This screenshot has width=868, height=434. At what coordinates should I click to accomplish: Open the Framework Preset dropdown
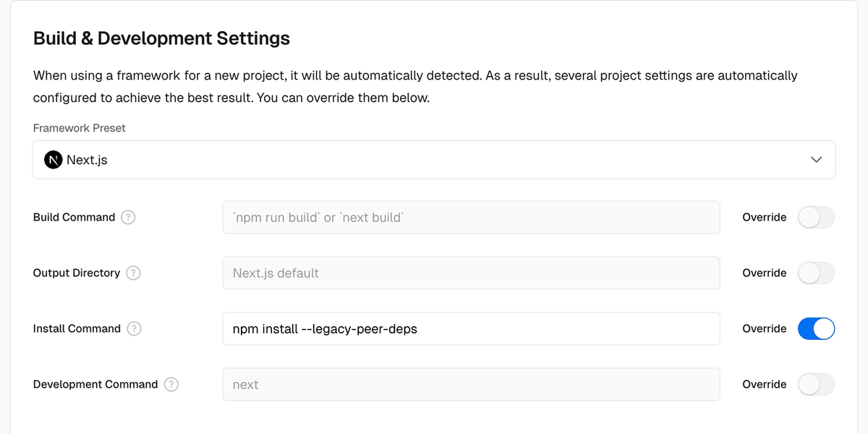434,159
